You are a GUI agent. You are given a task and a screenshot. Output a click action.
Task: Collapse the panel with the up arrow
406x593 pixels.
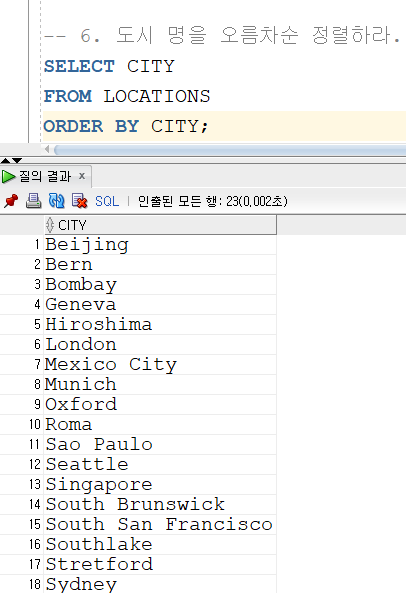[5, 160]
